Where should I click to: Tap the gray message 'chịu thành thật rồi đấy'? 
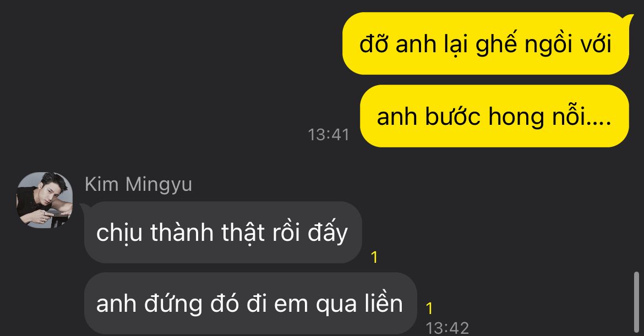pos(222,232)
